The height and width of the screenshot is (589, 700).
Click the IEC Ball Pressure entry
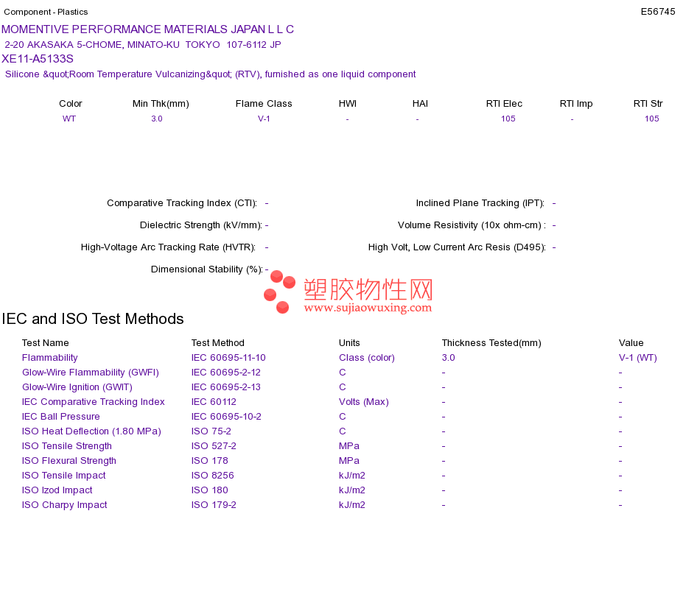[x=60, y=417]
